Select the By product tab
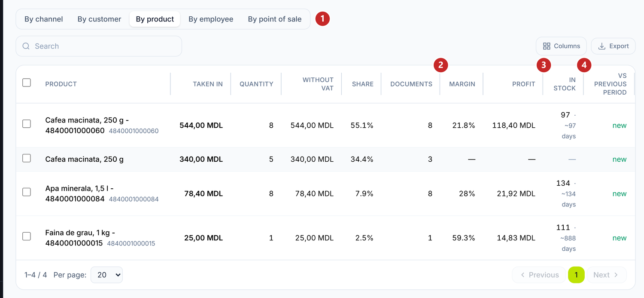The width and height of the screenshot is (644, 298). tap(155, 19)
